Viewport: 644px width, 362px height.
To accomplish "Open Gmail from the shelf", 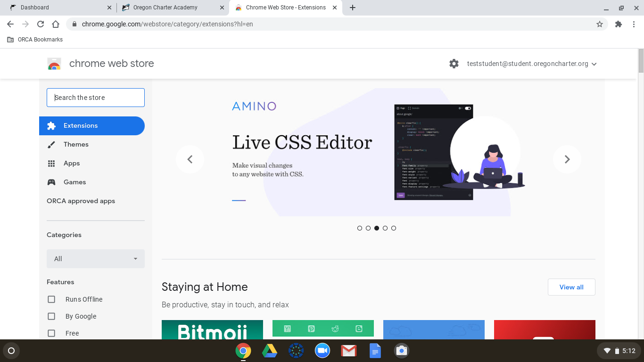I will pyautogui.click(x=349, y=351).
